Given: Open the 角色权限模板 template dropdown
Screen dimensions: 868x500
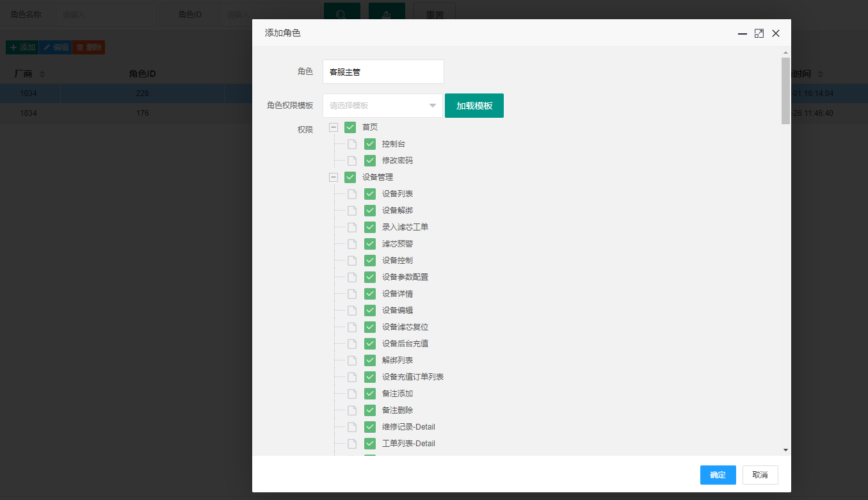Looking at the screenshot, I should pos(383,106).
